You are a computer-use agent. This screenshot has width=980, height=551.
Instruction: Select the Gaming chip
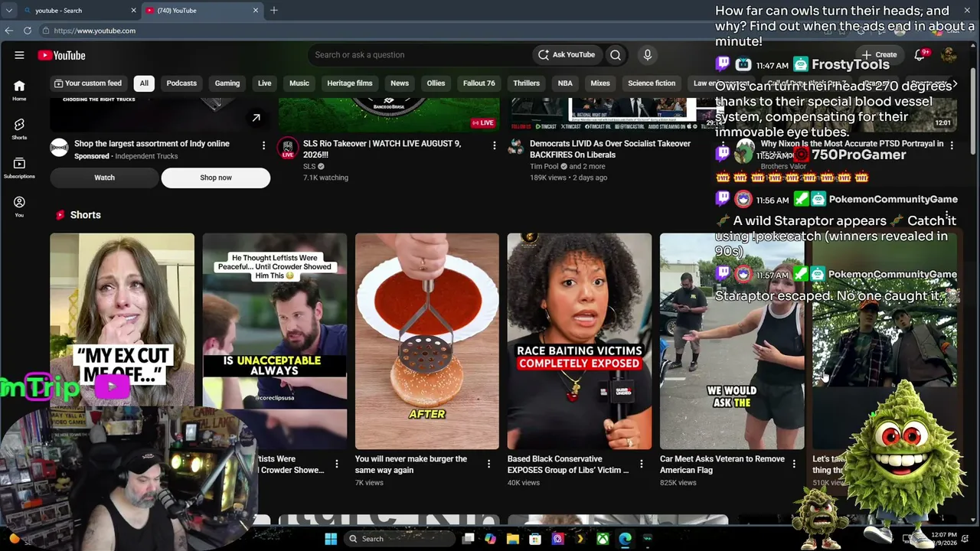(x=227, y=83)
